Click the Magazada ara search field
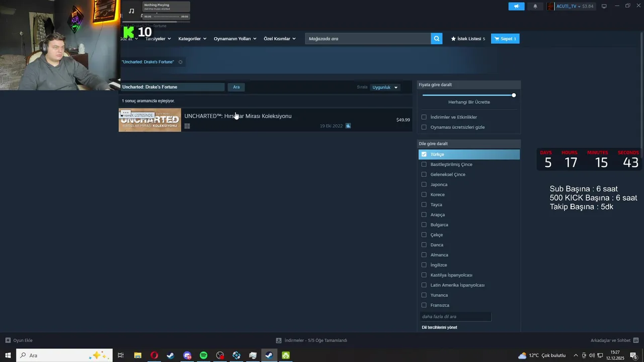The height and width of the screenshot is (362, 644). coord(368,39)
